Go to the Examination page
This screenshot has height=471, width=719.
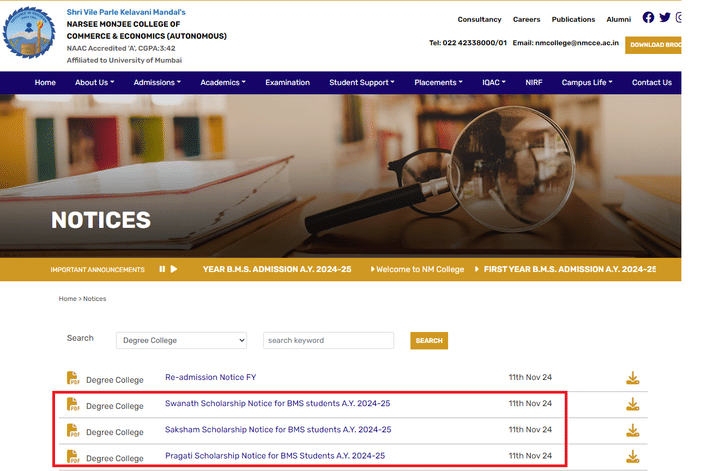click(288, 83)
